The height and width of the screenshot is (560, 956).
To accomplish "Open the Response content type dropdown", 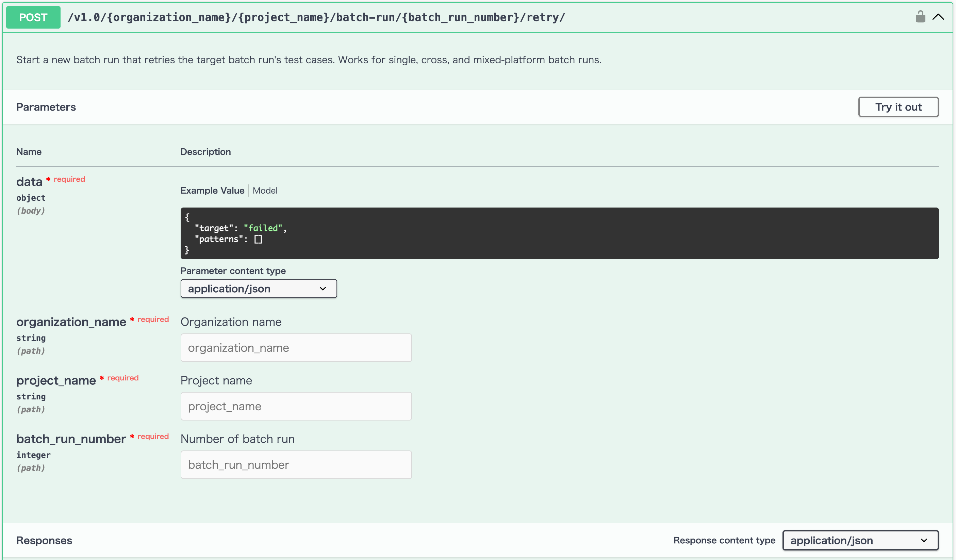I will tap(860, 540).
